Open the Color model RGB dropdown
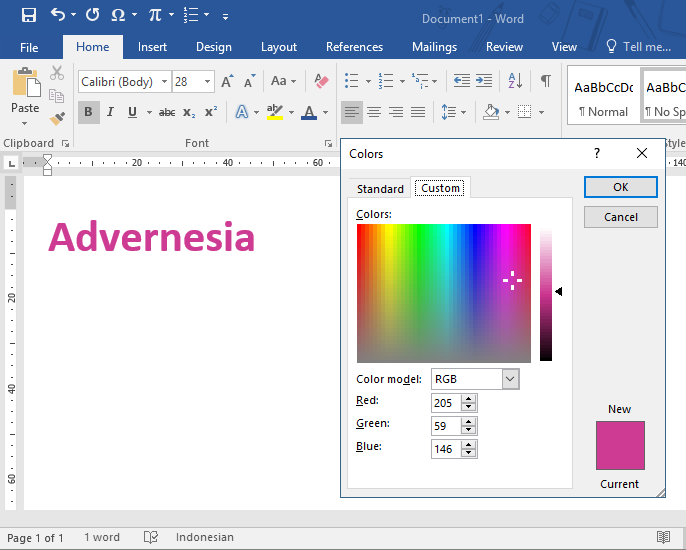 coord(510,379)
